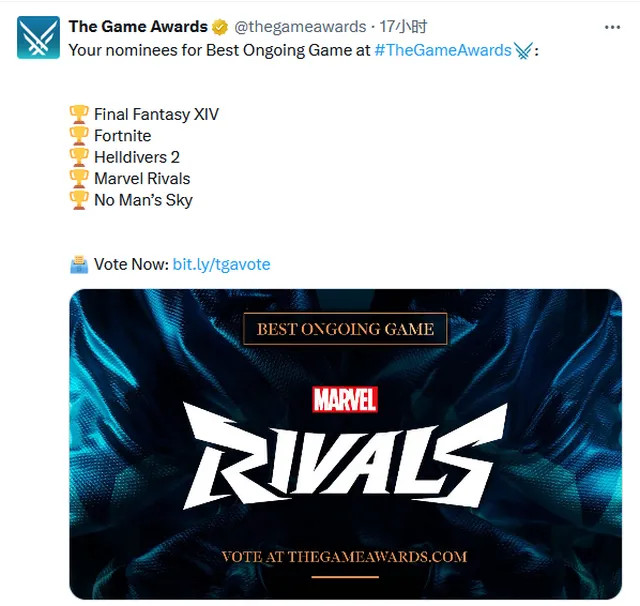
Task: Click the trophy icon next to No Man's Sky
Action: pos(79,200)
